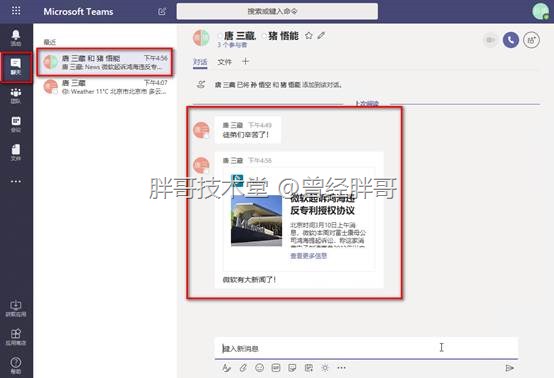Insert a GIF
Viewport: 554px width, 378px height.
(276, 368)
